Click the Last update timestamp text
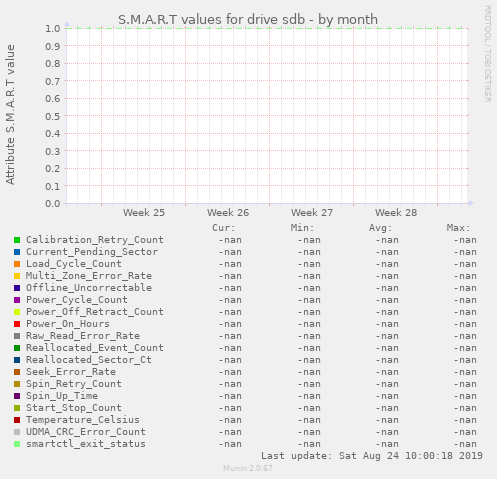This screenshot has width=497, height=479. coord(372,456)
